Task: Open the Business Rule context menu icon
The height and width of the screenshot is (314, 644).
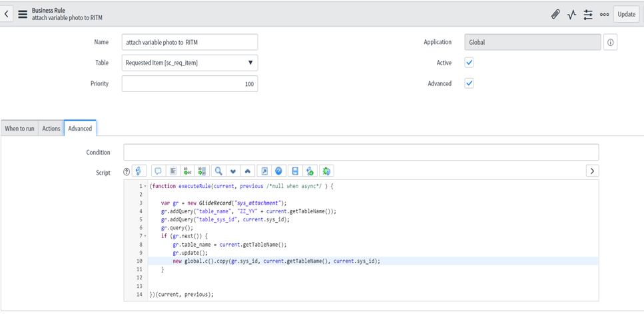Action: (x=22, y=14)
